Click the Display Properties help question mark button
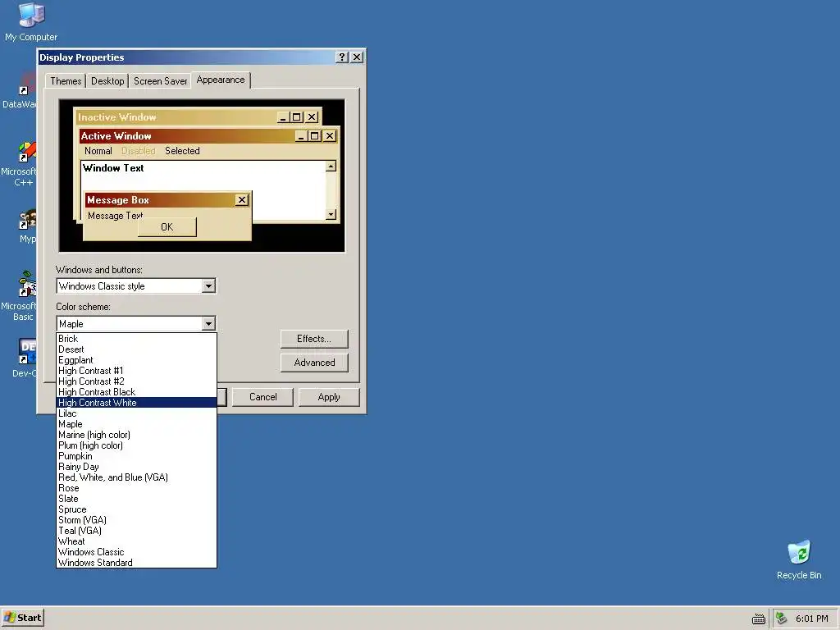The width and height of the screenshot is (840, 630). pos(342,57)
